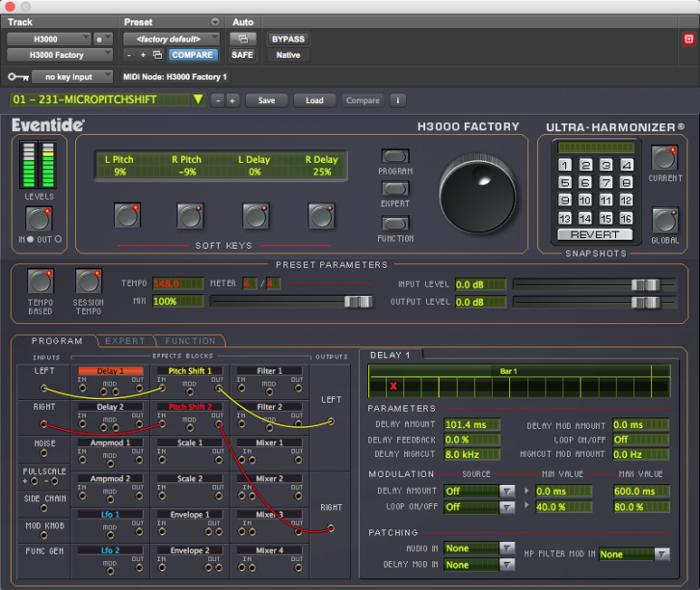Image resolution: width=700 pixels, height=590 pixels.
Task: Switch to the EXPERT tab
Action: 125,341
